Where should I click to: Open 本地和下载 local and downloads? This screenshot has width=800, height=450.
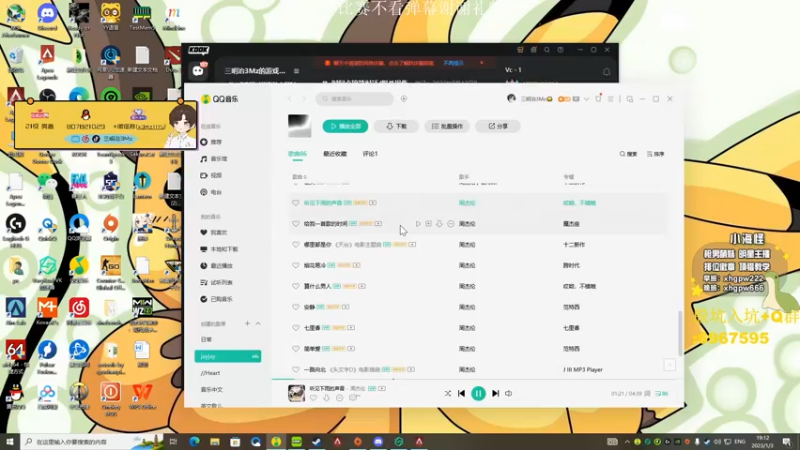pos(219,249)
